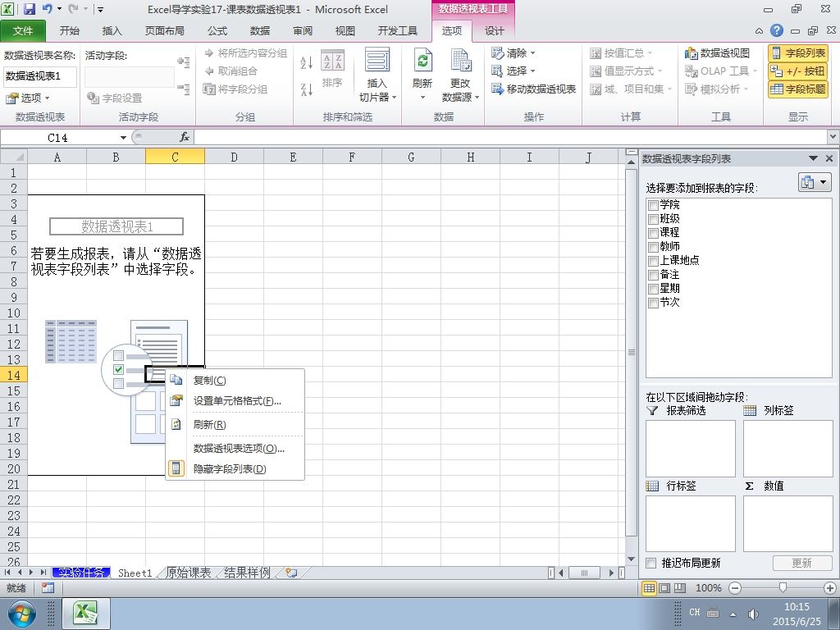This screenshot has width=840, height=630.
Task: Check the 学院 field checkbox
Action: 653,204
